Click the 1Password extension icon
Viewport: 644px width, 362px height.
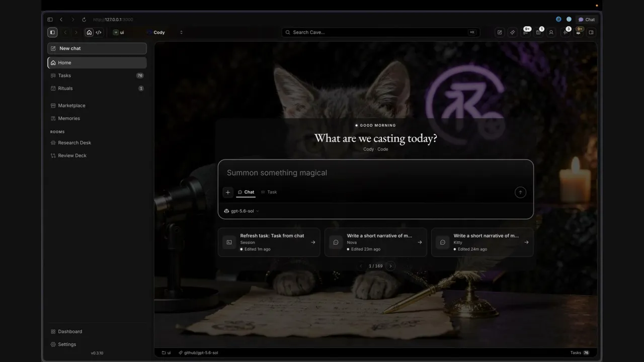[569, 20]
